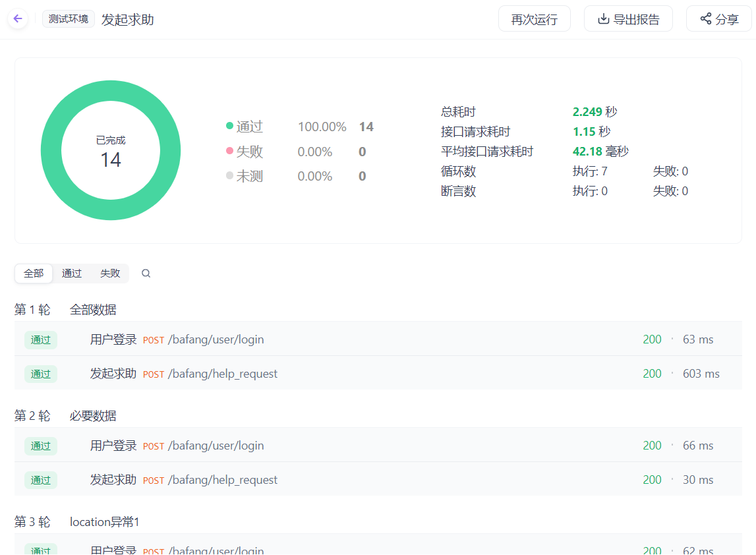Select the 全部 filter tab

point(34,274)
